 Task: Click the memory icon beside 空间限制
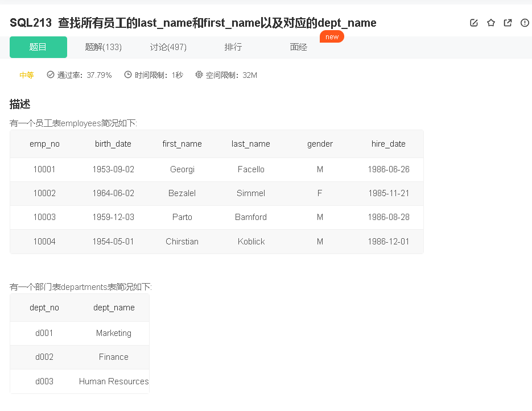(x=199, y=74)
